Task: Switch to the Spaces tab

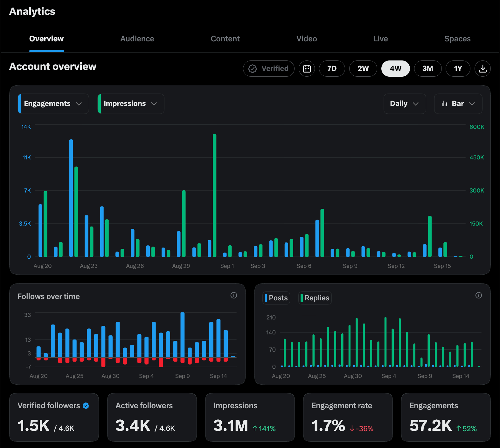Action: tap(457, 39)
